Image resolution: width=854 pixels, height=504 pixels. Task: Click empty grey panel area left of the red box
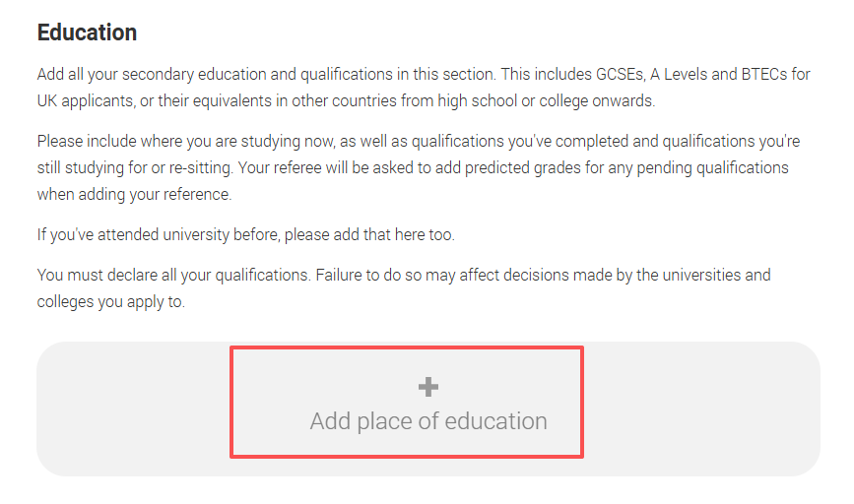[x=133, y=409]
